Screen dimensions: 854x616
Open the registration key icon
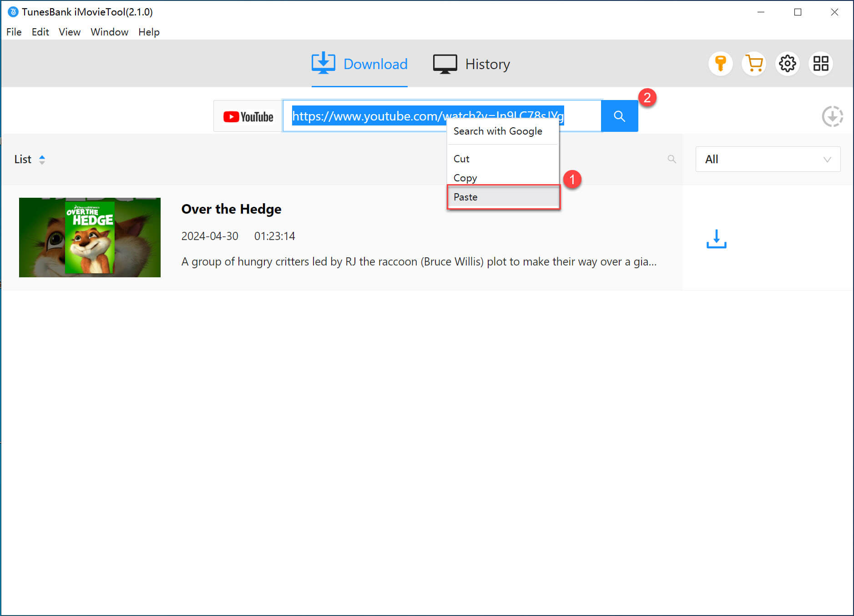click(720, 64)
